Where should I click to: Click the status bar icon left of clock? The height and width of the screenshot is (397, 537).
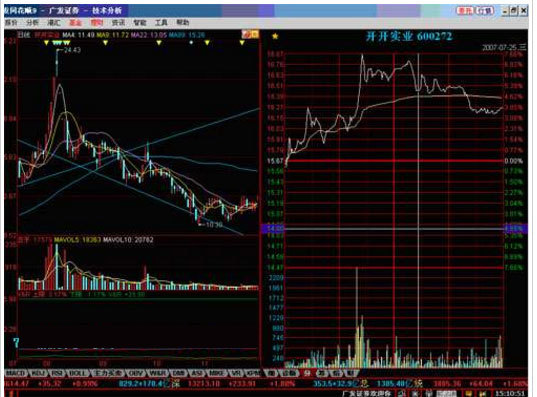(x=483, y=393)
